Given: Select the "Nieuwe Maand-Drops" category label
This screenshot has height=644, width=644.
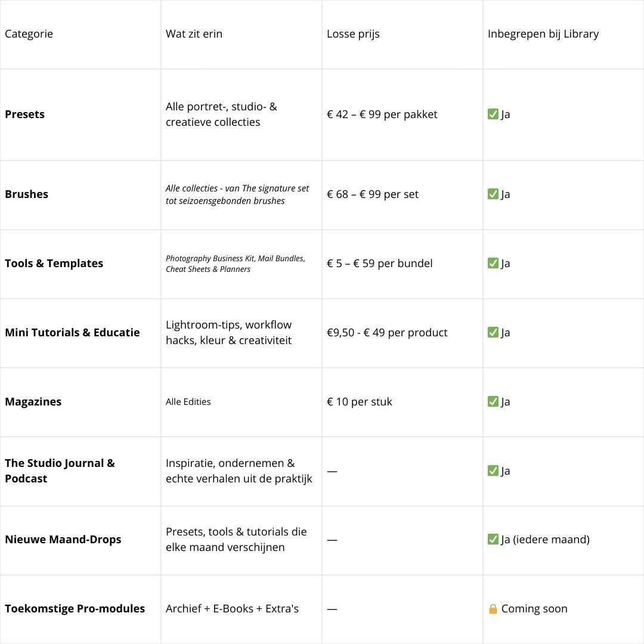Looking at the screenshot, I should (63, 539).
